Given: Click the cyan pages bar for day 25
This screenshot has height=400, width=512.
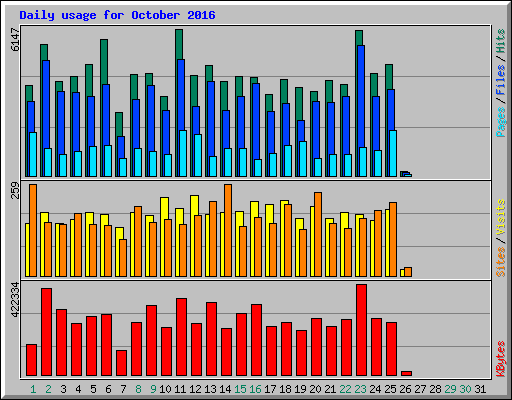Looking at the screenshot, I should click(x=393, y=153).
